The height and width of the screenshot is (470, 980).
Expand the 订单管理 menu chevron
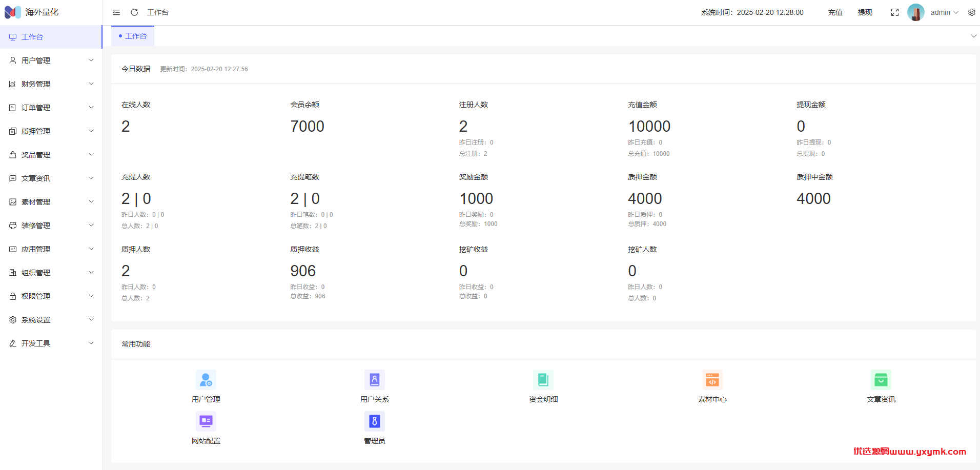[x=91, y=108]
